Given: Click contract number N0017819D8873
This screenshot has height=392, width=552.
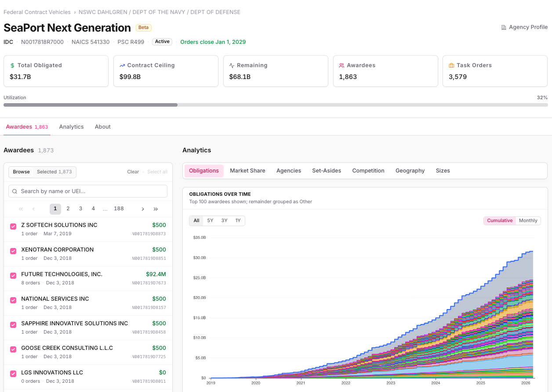Looking at the screenshot, I should tap(149, 234).
